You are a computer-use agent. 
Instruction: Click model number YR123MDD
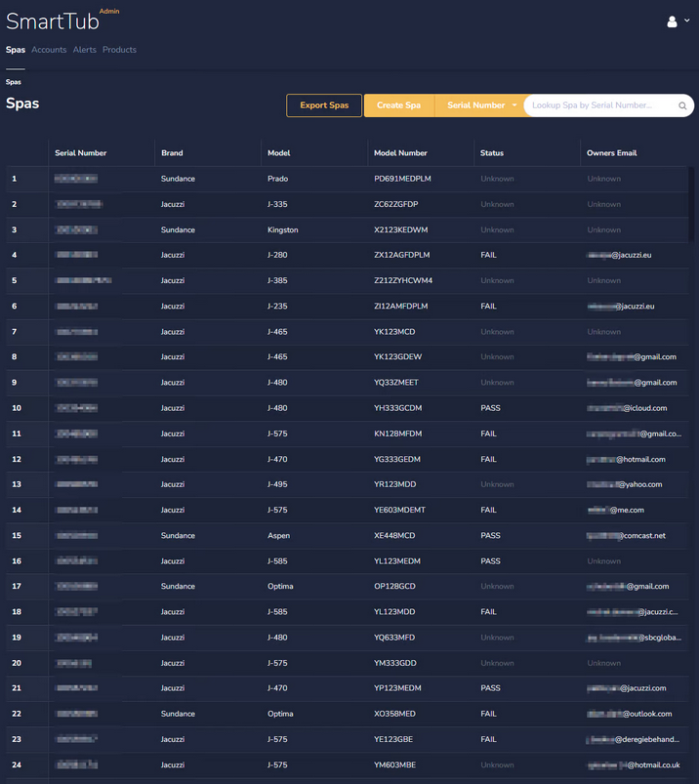tap(395, 484)
